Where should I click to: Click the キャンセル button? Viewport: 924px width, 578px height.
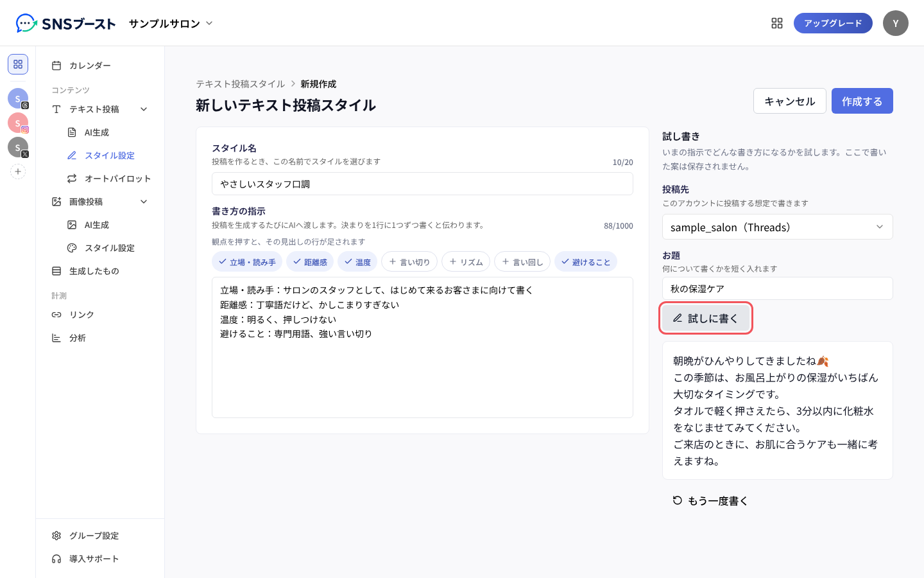pyautogui.click(x=789, y=101)
